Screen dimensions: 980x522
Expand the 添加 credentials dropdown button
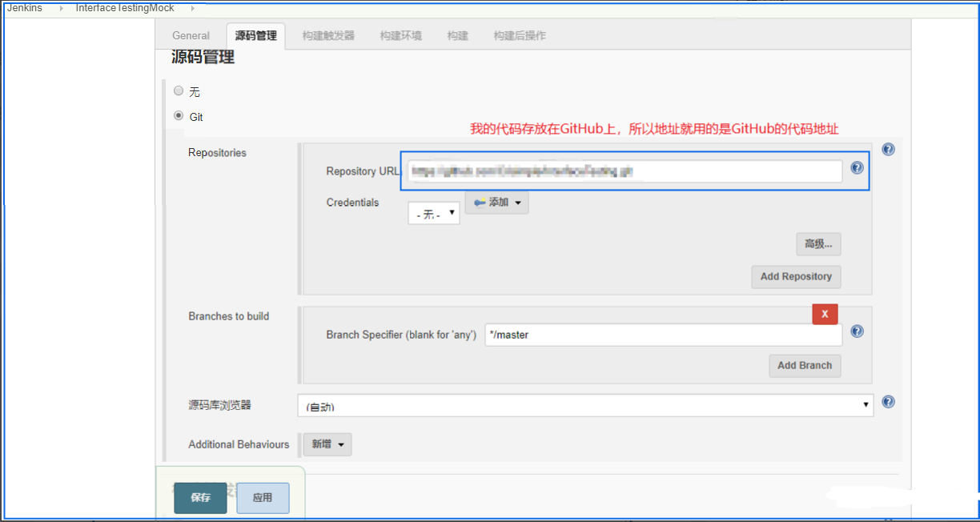(496, 203)
